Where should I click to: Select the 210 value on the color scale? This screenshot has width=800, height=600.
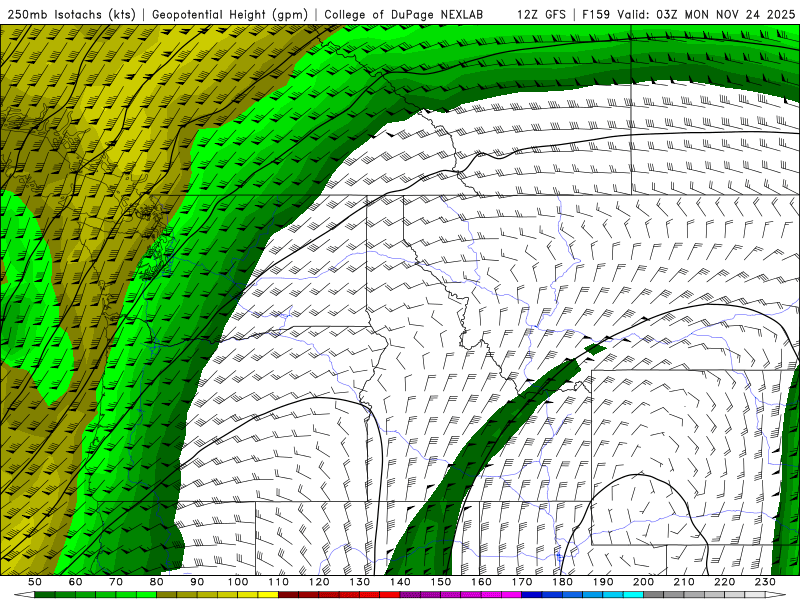pos(684,582)
